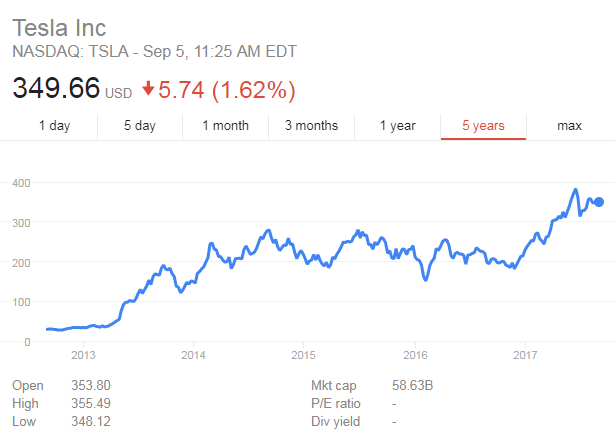Click the 5 years tab
Viewport: 615px width, 439px height.
483,126
